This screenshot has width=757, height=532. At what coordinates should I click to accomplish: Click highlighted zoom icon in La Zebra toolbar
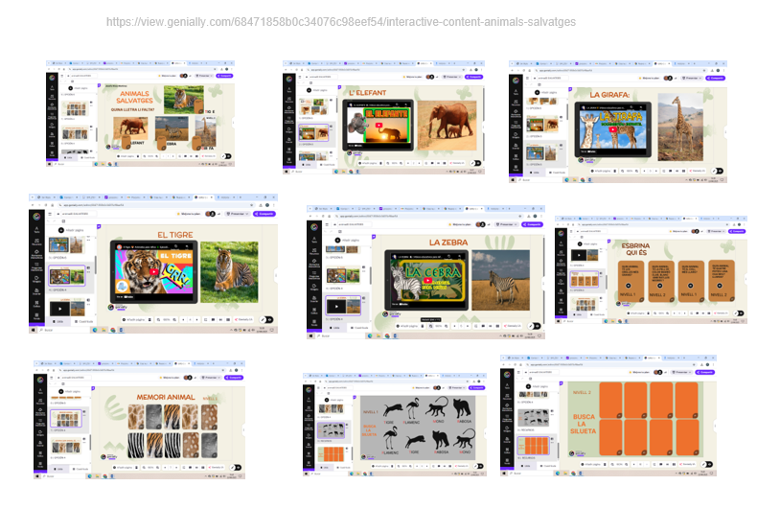(x=430, y=326)
